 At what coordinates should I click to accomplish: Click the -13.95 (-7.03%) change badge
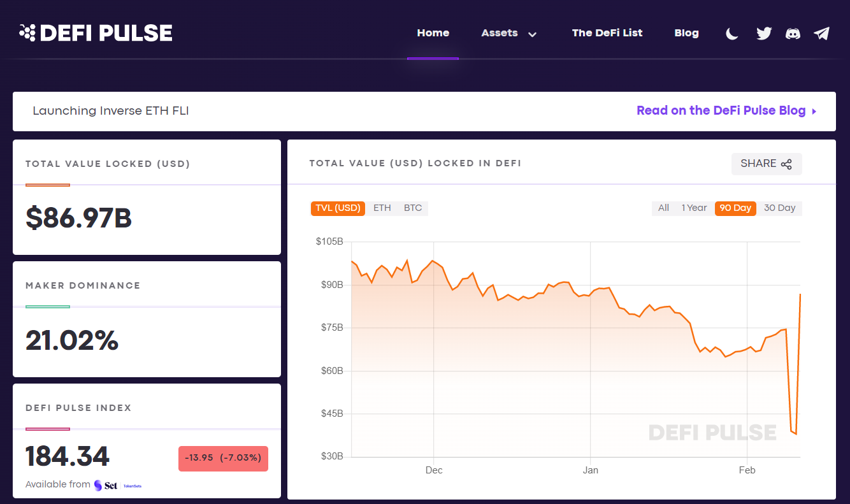coord(223,458)
